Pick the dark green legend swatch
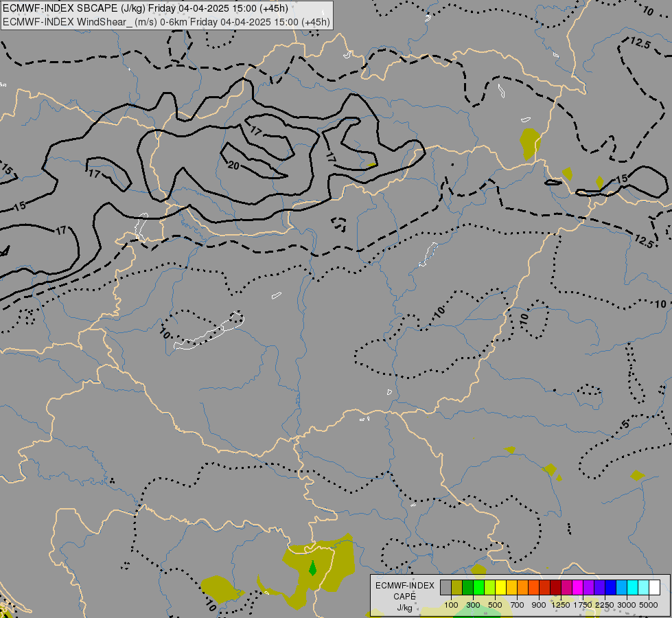The image size is (672, 618). (467, 587)
